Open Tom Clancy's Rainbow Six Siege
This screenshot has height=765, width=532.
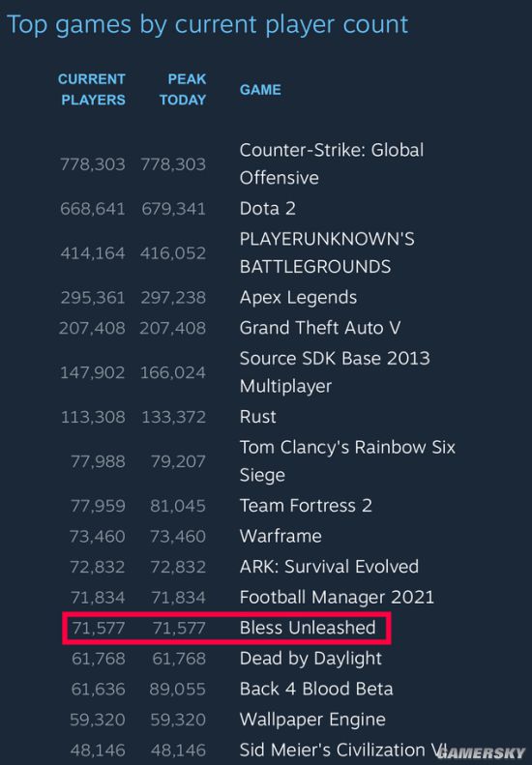[x=347, y=461]
